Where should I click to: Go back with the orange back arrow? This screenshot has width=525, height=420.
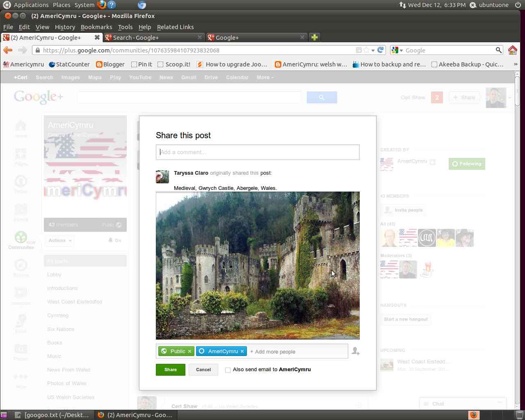pyautogui.click(x=7, y=50)
